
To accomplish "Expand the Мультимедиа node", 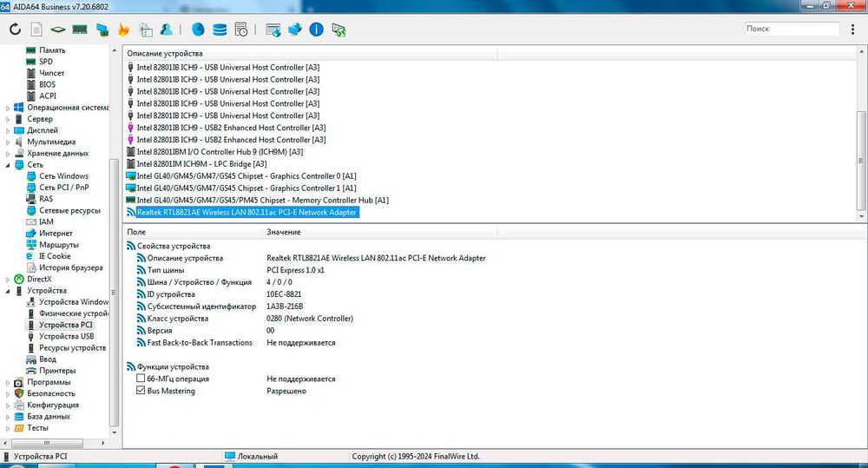I will click(8, 142).
